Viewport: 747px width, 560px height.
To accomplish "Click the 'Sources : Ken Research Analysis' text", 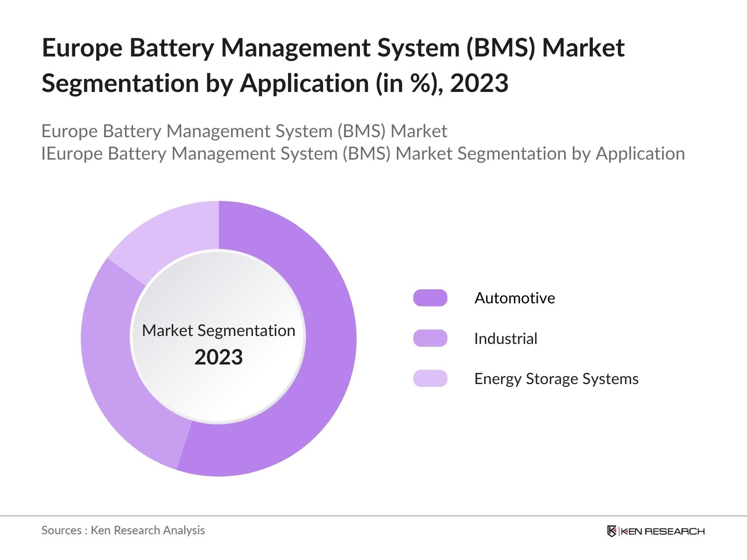I will tap(123, 530).
